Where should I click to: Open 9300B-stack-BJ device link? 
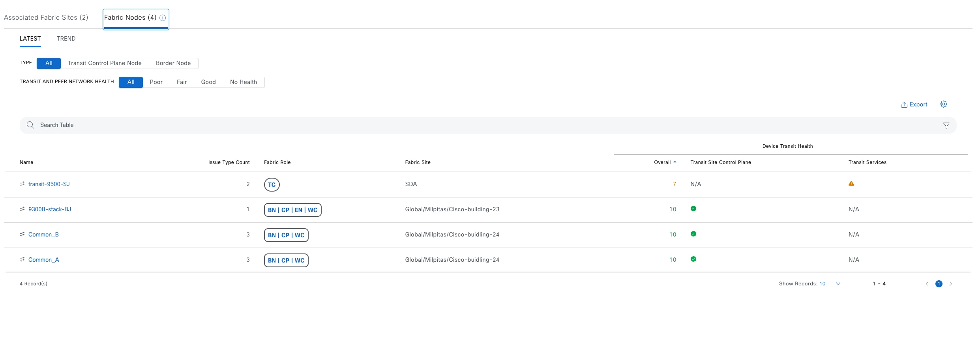(x=50, y=209)
